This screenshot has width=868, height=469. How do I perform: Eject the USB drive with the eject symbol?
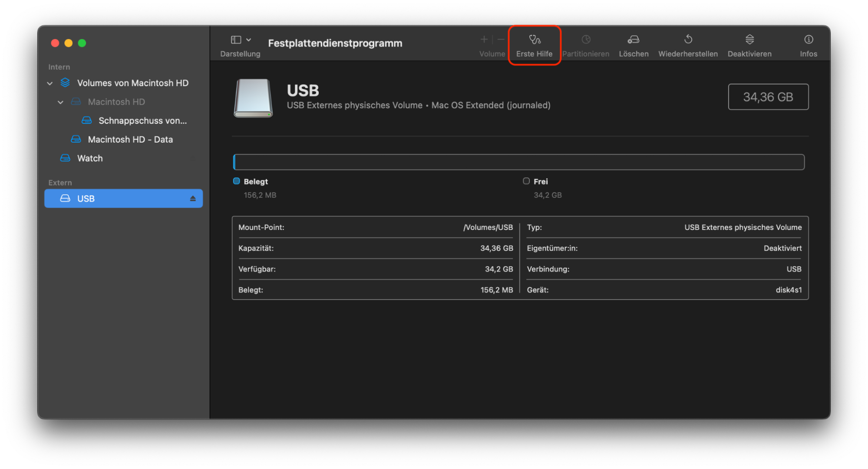pos(193,198)
